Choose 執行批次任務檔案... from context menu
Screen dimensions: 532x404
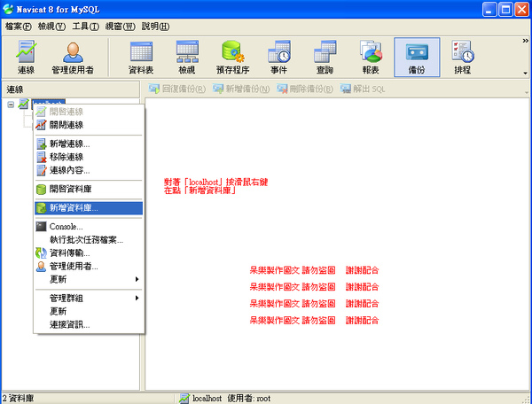(x=89, y=239)
